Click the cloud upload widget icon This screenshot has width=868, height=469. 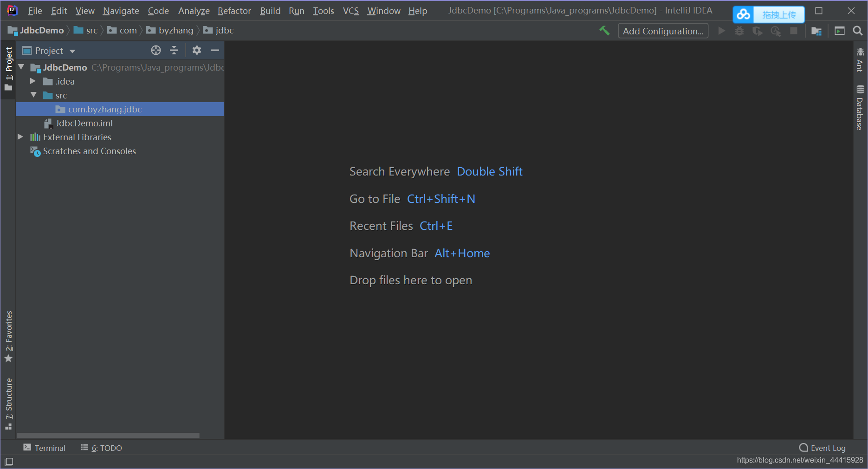(x=743, y=15)
